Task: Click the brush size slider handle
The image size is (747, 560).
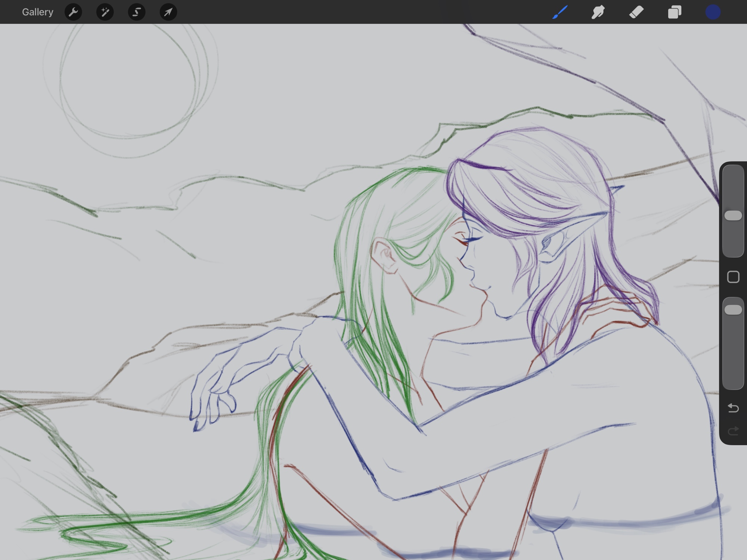Action: 733,216
